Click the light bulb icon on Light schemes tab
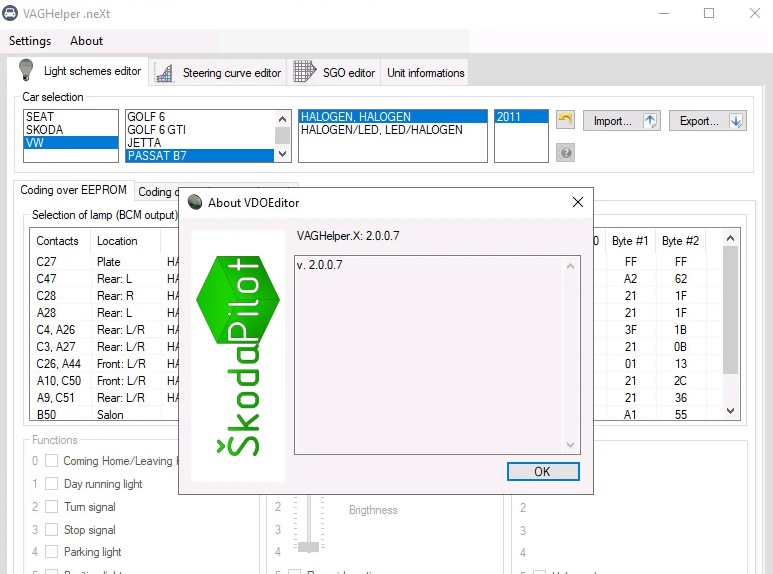The image size is (773, 574). coord(27,71)
